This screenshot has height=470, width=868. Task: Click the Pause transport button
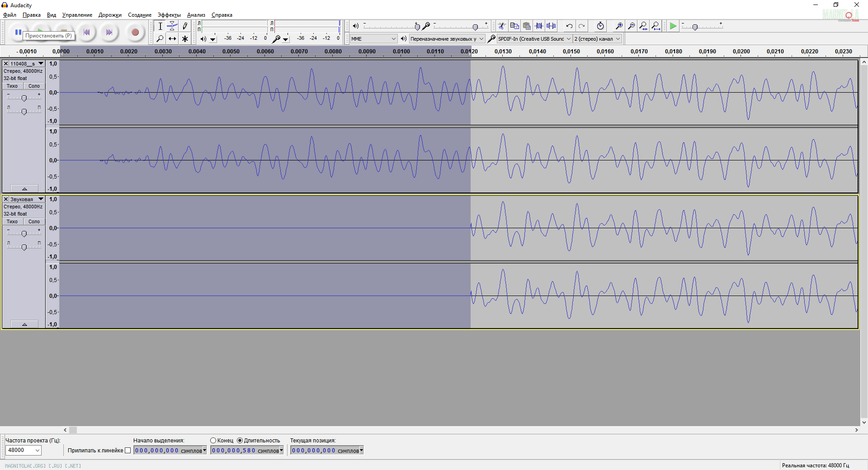(18, 32)
